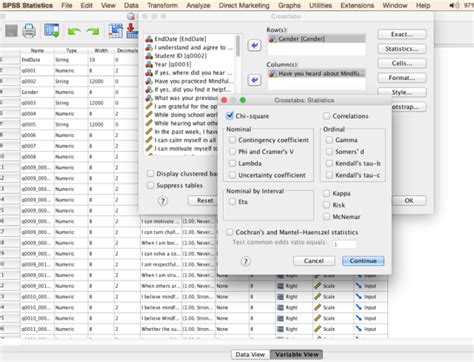The image size is (474, 362).
Task: Click the green Redo arrow icon
Action: (x=93, y=31)
